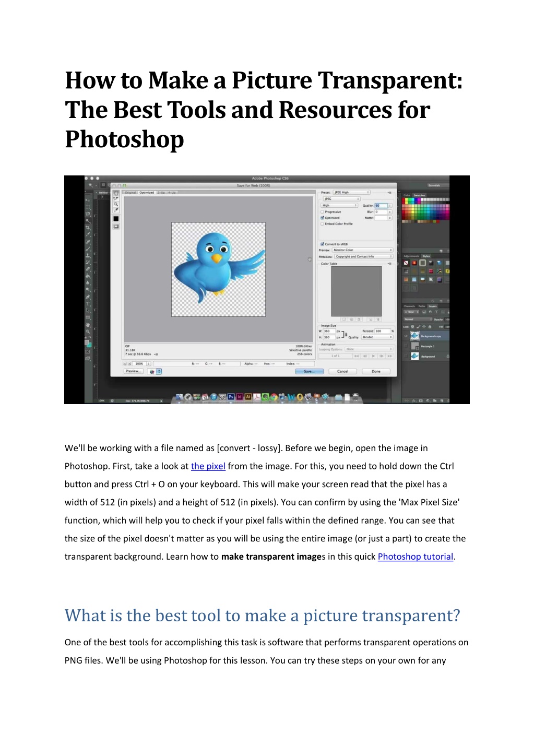Toggle slices visibility button in Save for Web

(x=116, y=227)
